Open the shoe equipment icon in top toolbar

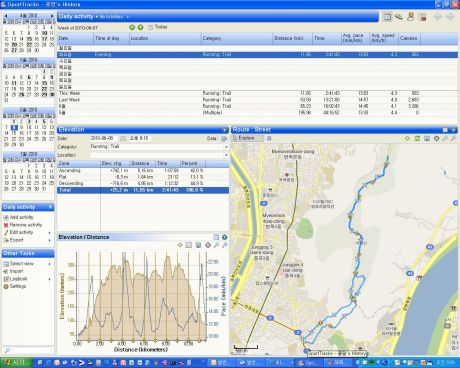click(x=399, y=17)
